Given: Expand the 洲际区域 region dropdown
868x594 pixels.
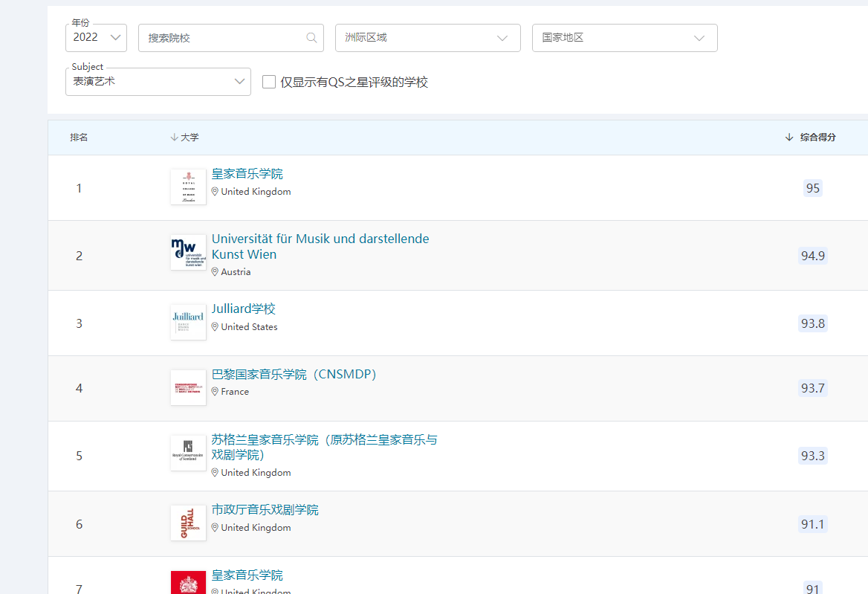Looking at the screenshot, I should 428,38.
